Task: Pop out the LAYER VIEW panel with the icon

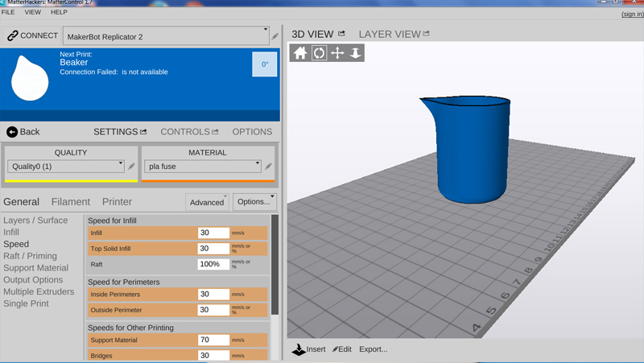Action: pyautogui.click(x=426, y=33)
